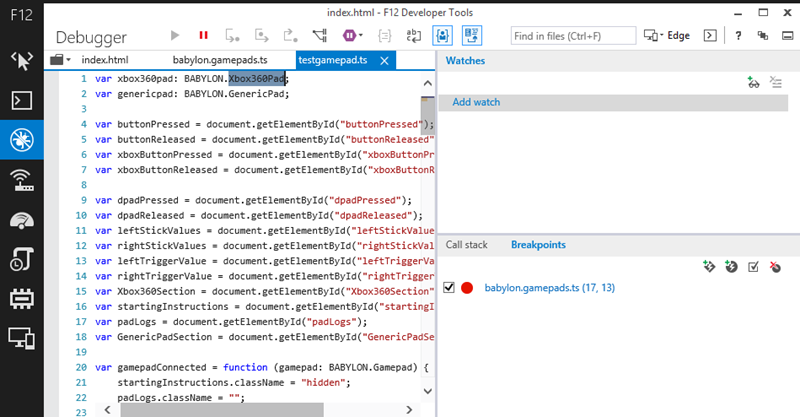This screenshot has width=800, height=417.
Task: Click the "padLogs" variable on line 17
Action: click(x=137, y=322)
